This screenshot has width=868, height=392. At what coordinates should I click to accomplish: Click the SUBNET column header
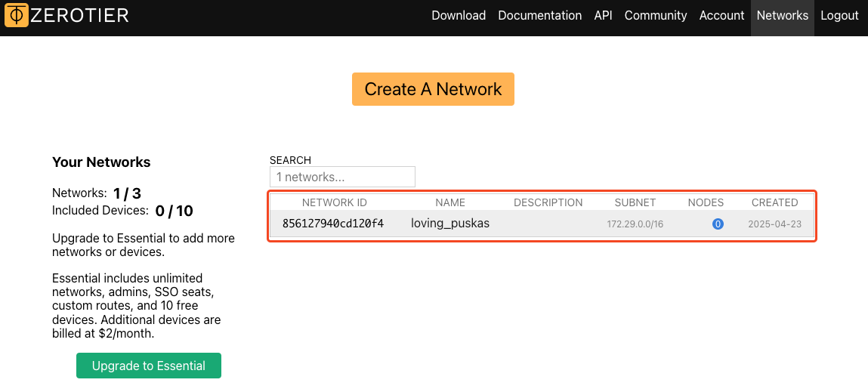click(635, 202)
